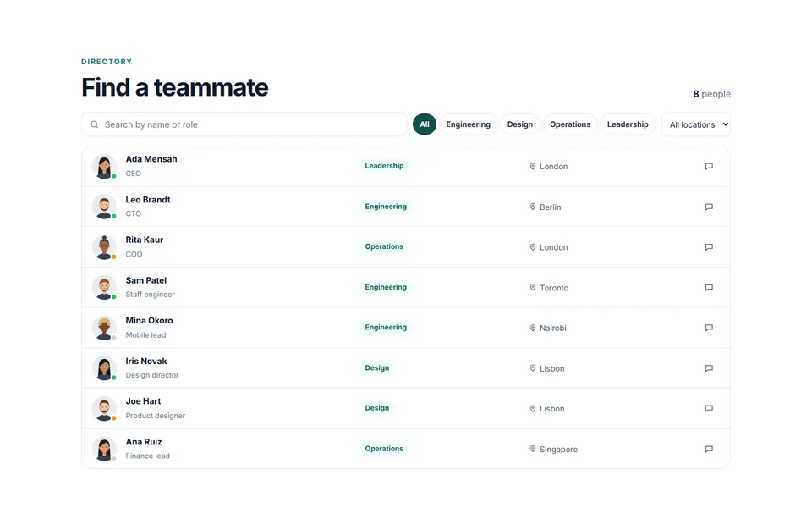Image resolution: width=812 pixels, height=508 pixels.
Task: Open Mina Okoro's avatar image
Action: [x=104, y=328]
